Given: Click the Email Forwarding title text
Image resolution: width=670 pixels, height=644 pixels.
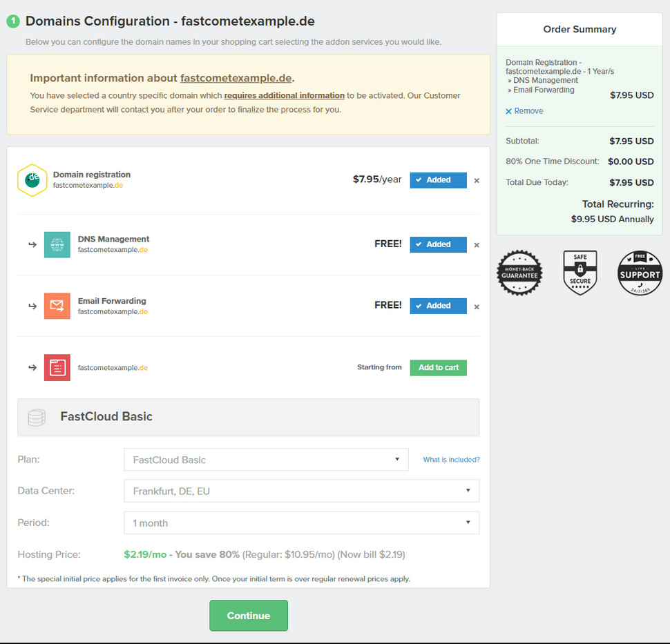Looking at the screenshot, I should pos(112,301).
